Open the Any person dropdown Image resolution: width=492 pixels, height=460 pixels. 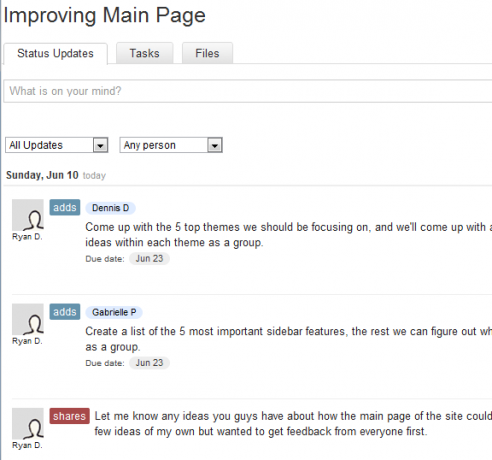tap(171, 145)
